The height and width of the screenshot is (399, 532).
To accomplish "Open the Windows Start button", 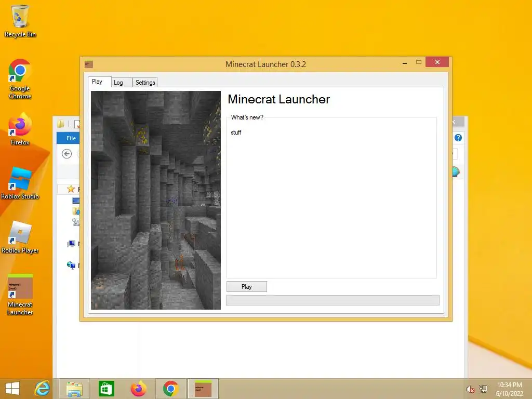I will tap(12, 389).
